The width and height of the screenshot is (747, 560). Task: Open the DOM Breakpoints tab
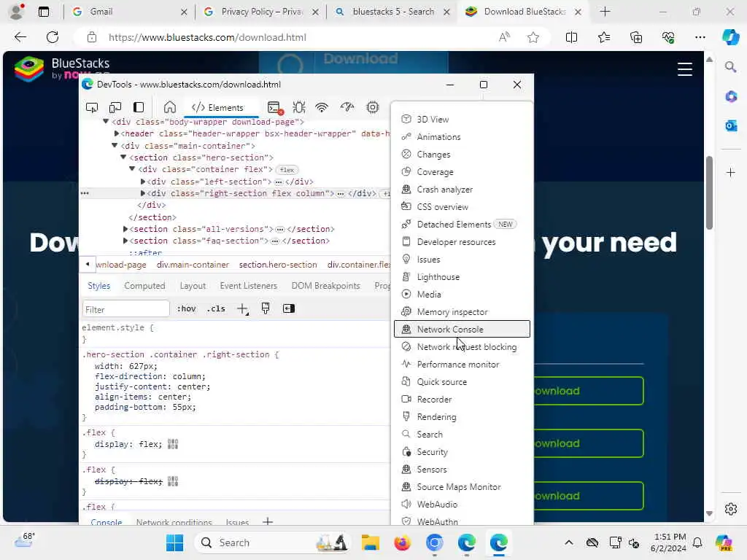pyautogui.click(x=325, y=286)
